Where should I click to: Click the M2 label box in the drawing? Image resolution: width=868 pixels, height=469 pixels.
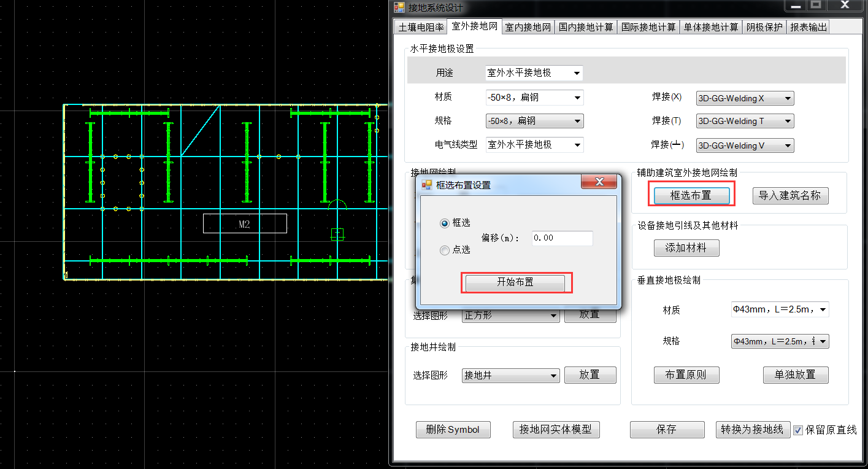(245, 223)
